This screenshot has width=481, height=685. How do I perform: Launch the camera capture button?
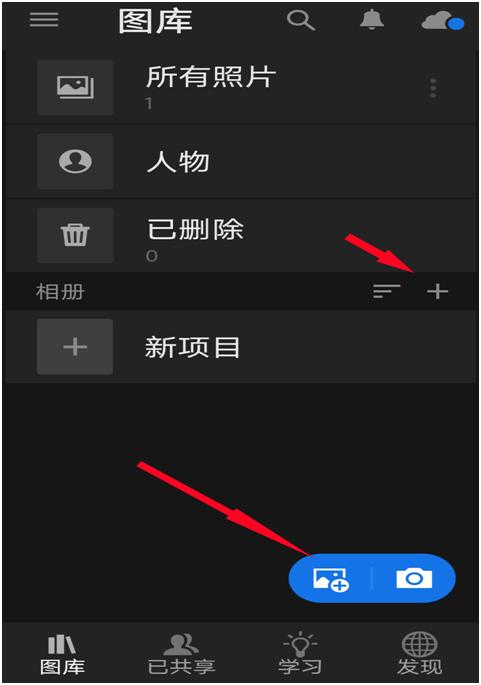click(414, 578)
